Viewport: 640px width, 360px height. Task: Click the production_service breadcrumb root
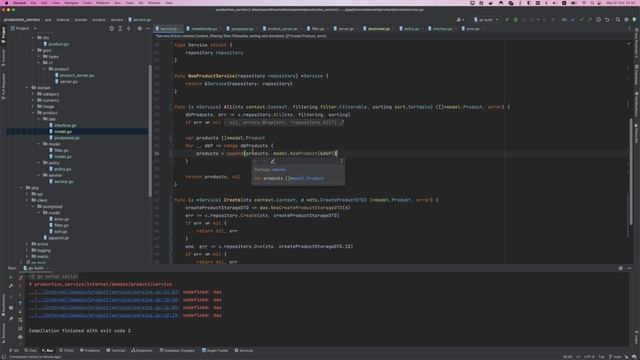[x=22, y=20]
